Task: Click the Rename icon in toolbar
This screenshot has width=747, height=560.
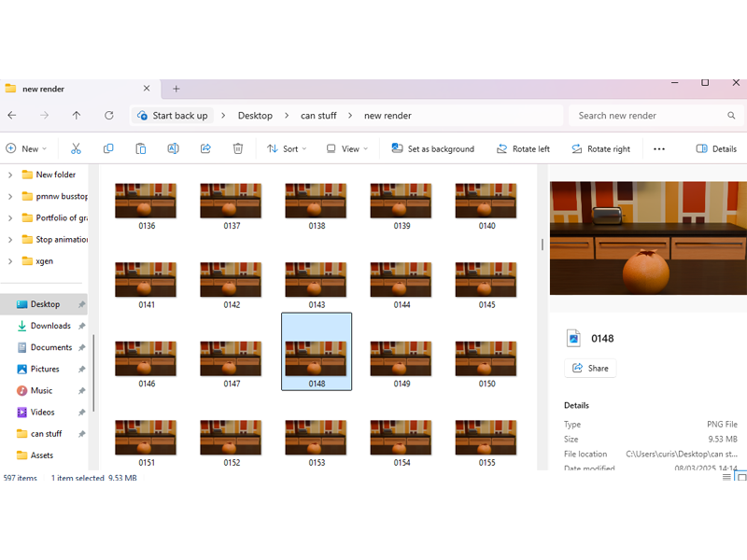Action: click(173, 148)
